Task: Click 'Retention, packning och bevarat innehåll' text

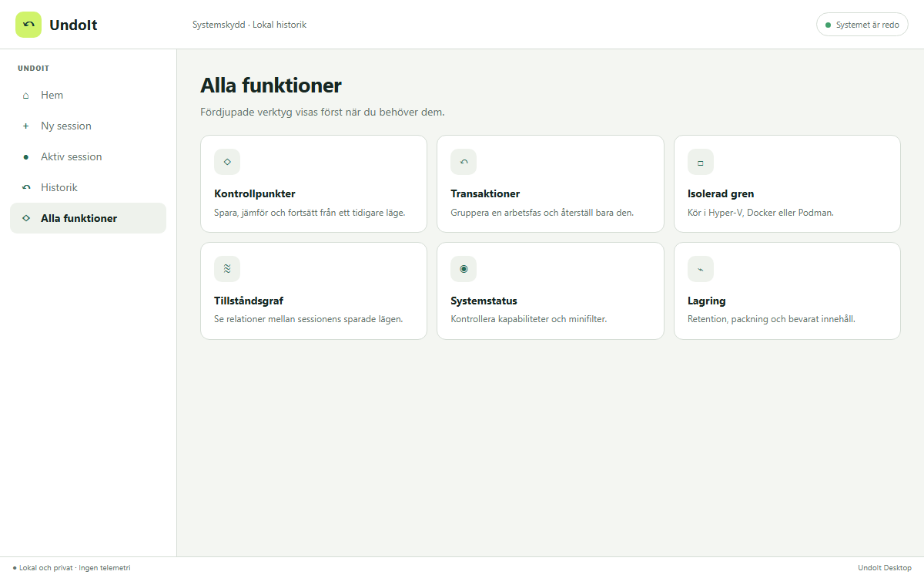Action: point(772,319)
